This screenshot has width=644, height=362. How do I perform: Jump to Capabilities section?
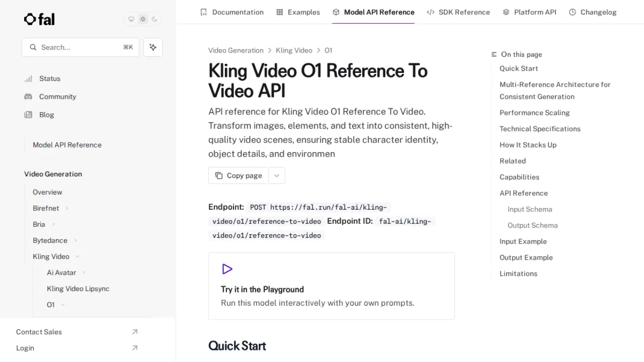(519, 177)
